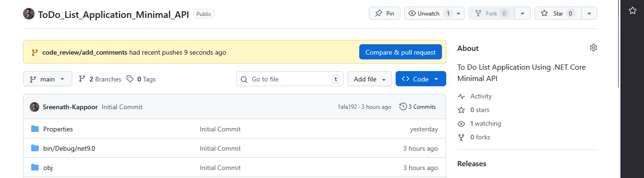
Task: Open the 0 stars link in About
Action: [x=474, y=110]
